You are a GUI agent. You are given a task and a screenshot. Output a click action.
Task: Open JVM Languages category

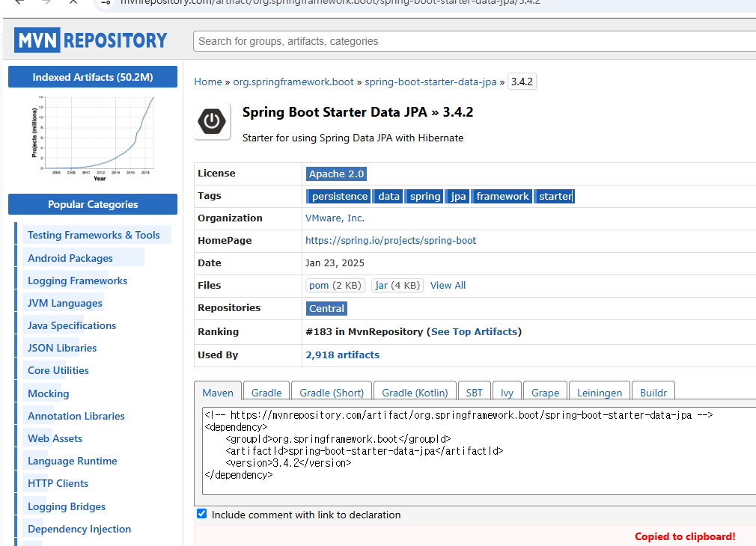pos(64,303)
